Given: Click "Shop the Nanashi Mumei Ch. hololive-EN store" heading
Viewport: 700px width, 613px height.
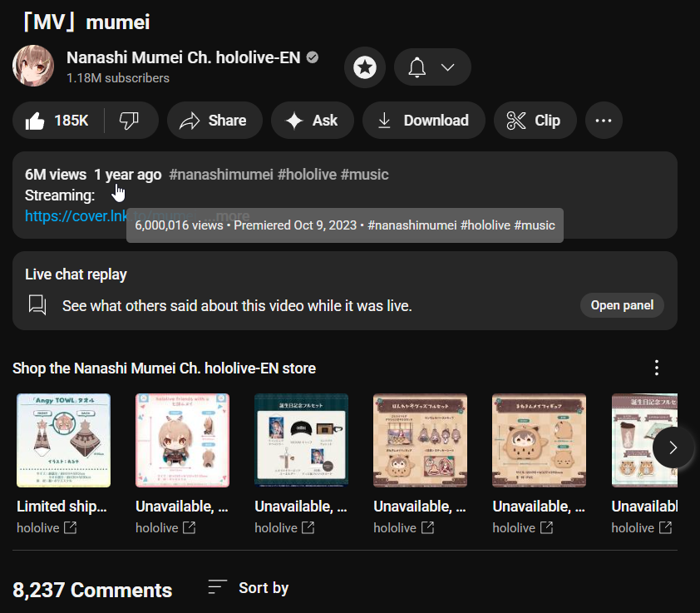Looking at the screenshot, I should click(165, 368).
